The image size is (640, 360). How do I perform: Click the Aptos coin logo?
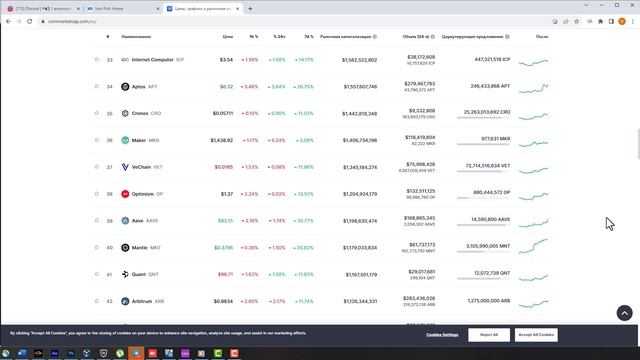[125, 87]
